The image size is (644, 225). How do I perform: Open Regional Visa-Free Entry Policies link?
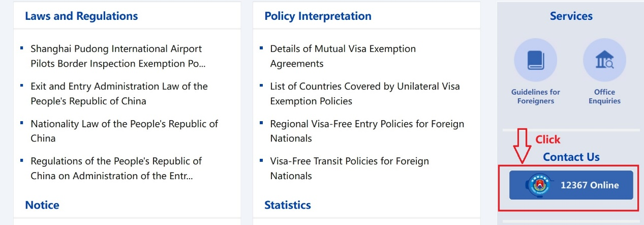367,131
